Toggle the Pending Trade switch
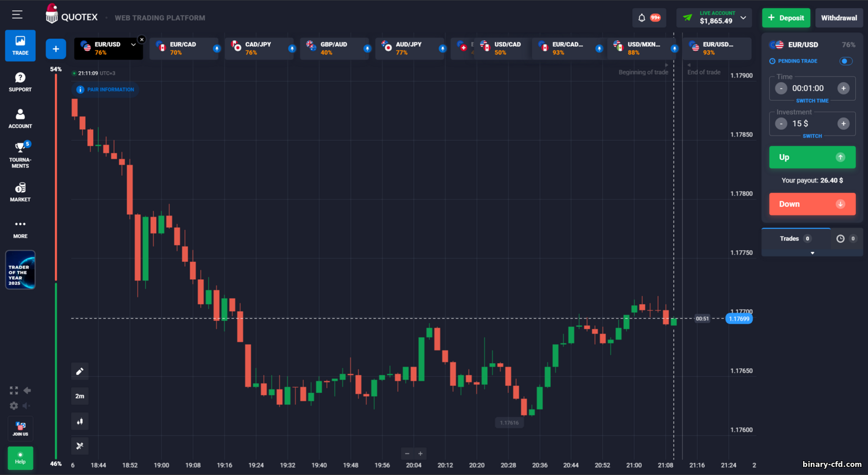Image resolution: width=868 pixels, height=475 pixels. click(x=845, y=61)
